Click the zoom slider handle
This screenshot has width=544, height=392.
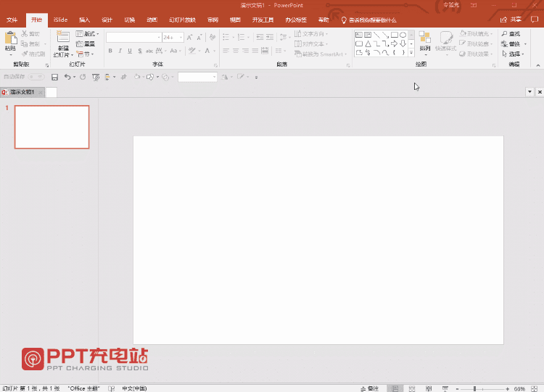474,389
